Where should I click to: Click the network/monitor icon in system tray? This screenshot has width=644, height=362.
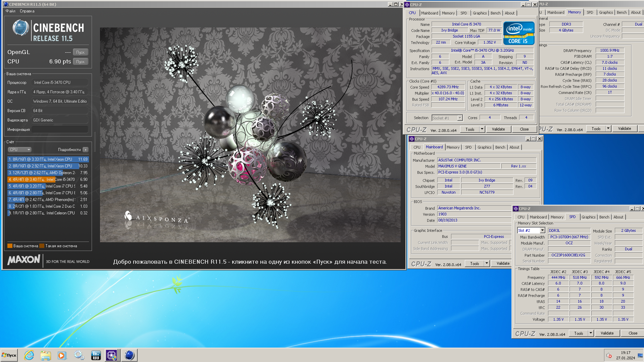(640, 355)
